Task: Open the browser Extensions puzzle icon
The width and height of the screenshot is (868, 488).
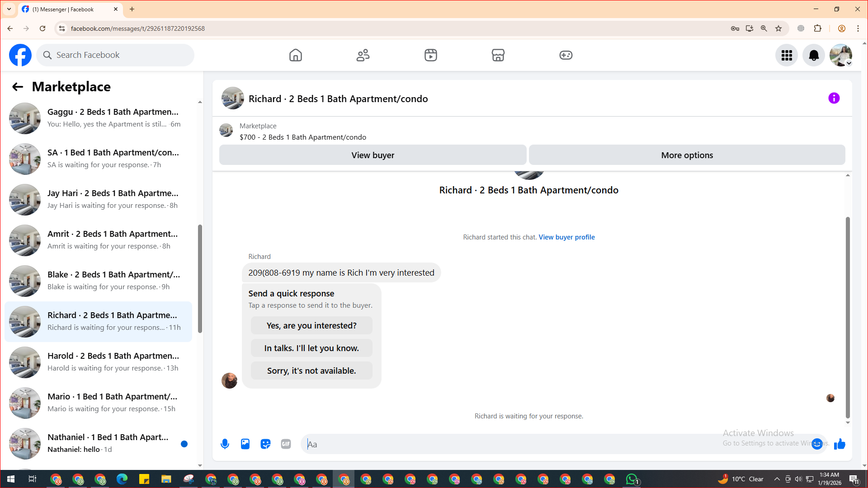Action: pos(817,28)
